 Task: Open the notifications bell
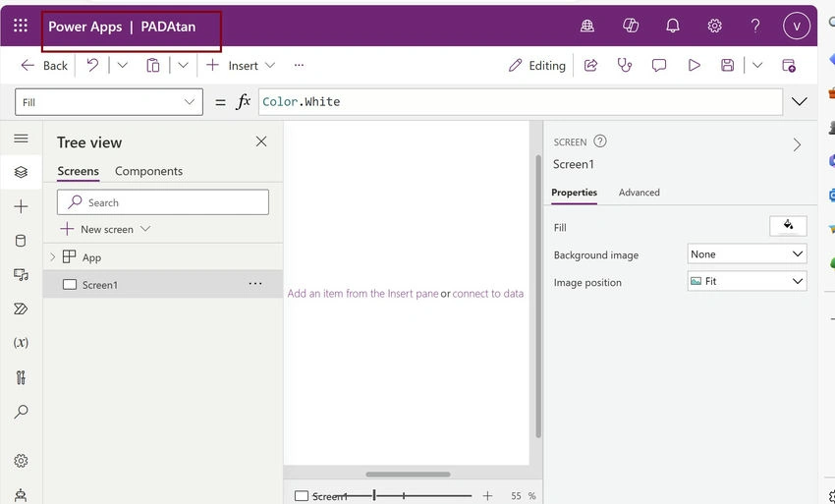tap(673, 26)
